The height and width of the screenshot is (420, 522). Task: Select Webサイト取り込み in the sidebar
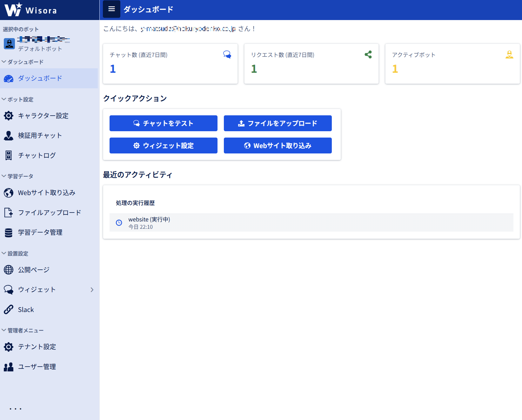pyautogui.click(x=49, y=193)
